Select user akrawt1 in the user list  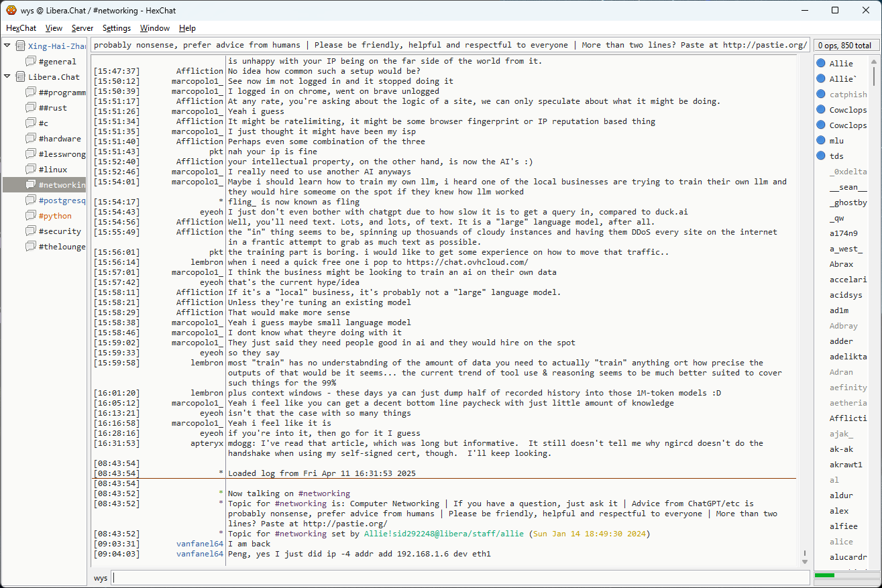(x=846, y=465)
